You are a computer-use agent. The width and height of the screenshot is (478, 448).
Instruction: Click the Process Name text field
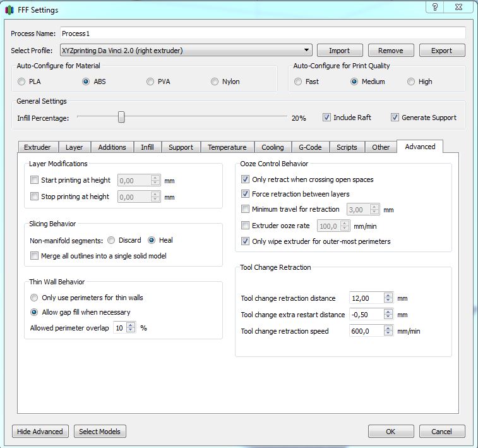(262, 33)
